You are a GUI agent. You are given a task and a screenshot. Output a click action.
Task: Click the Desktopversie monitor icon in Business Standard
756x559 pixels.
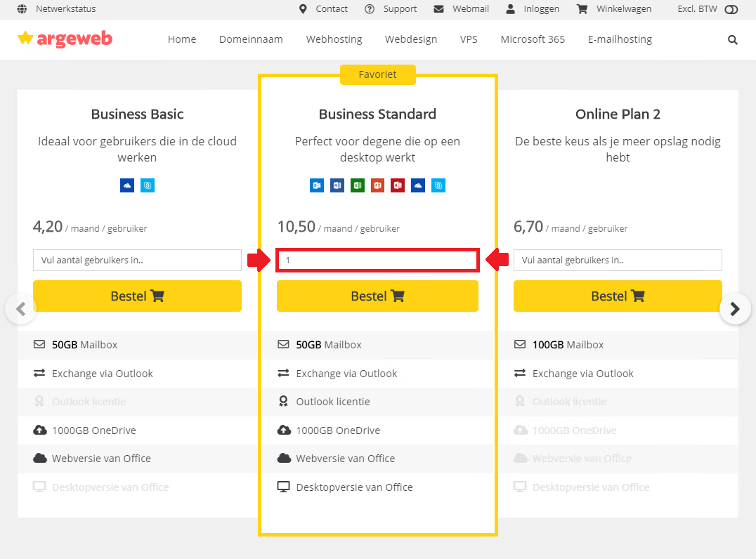284,487
